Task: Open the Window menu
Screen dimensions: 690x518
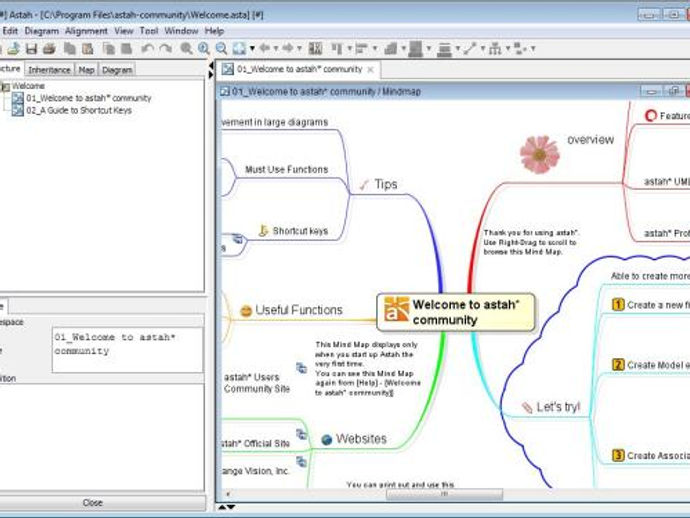Action: tap(181, 31)
